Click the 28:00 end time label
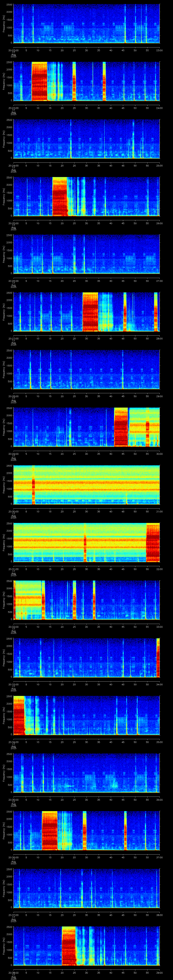Viewport: 173px width, 980px height. [x=159, y=339]
